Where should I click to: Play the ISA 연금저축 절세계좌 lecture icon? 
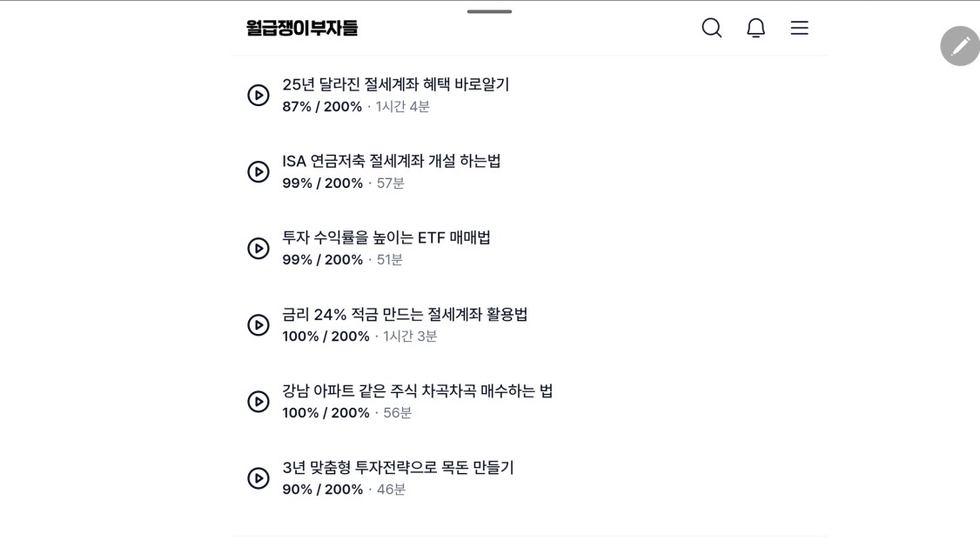point(258,171)
